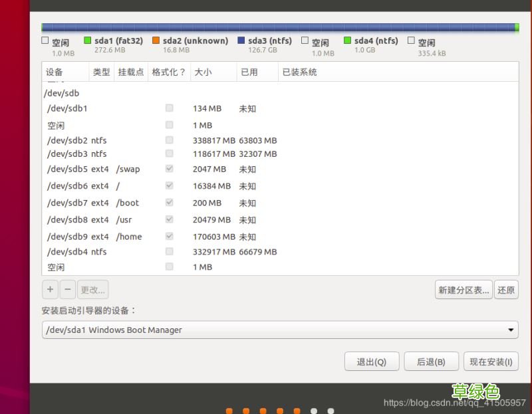The height and width of the screenshot is (414, 532).
Task: Click the green sda4 (ntfs) legend square
Action: pyautogui.click(x=348, y=41)
